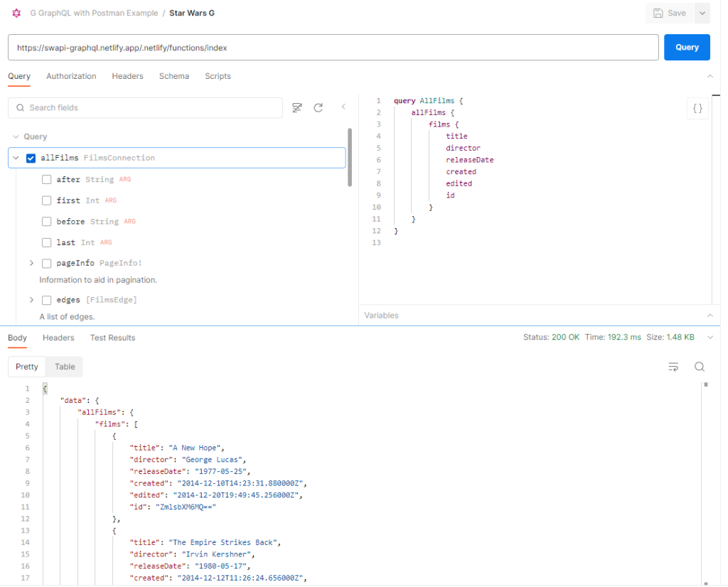The width and height of the screenshot is (728, 587).
Task: Click the GraphQL collection icon in breadcrumb
Action: click(x=16, y=13)
